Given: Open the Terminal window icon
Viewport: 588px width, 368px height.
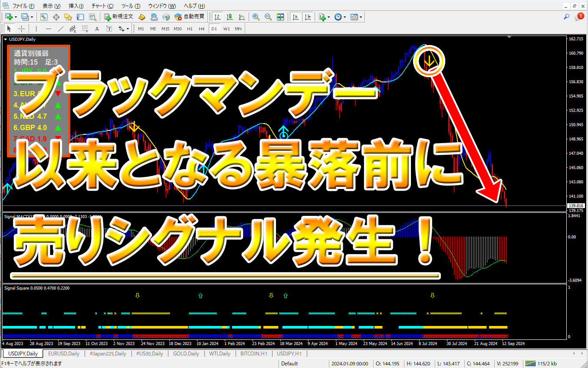Looking at the screenshot, I should pyautogui.click(x=80, y=17).
